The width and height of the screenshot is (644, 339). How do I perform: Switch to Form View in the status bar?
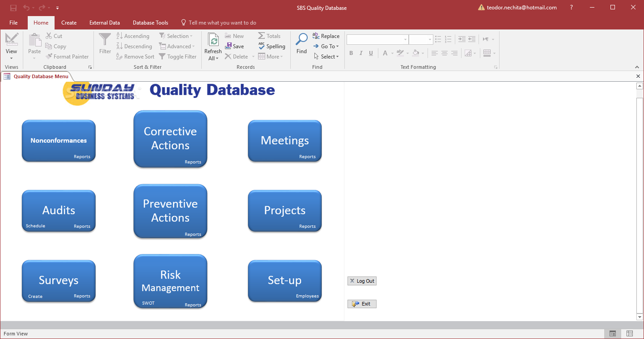[x=613, y=334]
